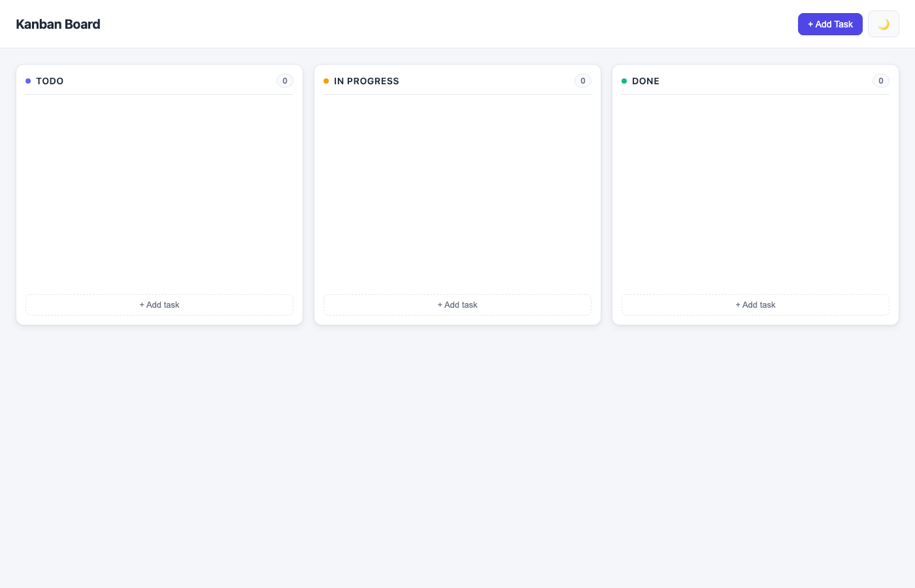Click the purple dot beside TODO
Image resolution: width=915 pixels, height=588 pixels.
coord(28,81)
